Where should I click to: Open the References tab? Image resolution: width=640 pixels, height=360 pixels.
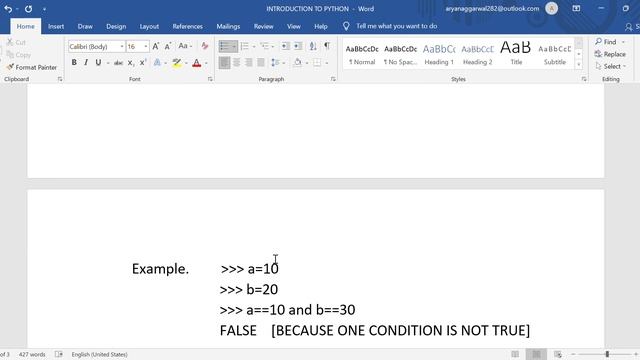[187, 26]
